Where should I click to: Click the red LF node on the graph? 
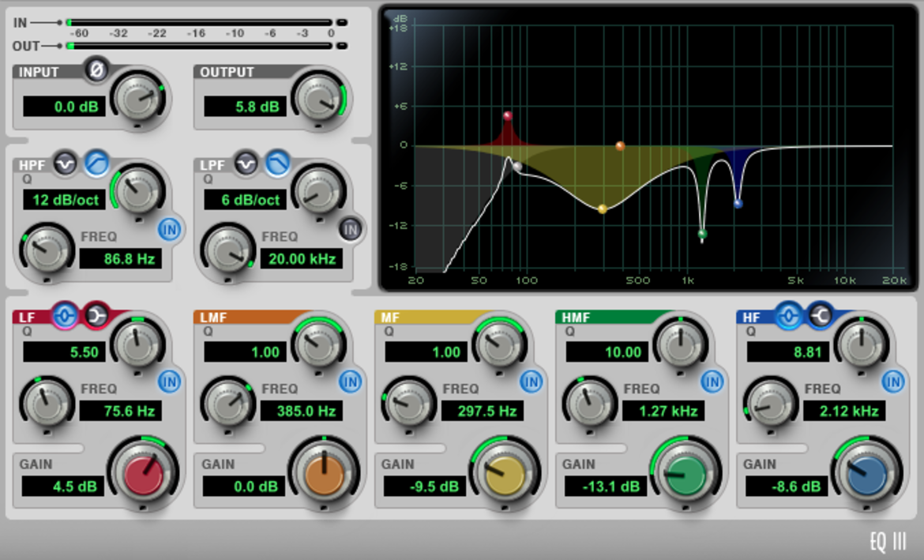507,116
